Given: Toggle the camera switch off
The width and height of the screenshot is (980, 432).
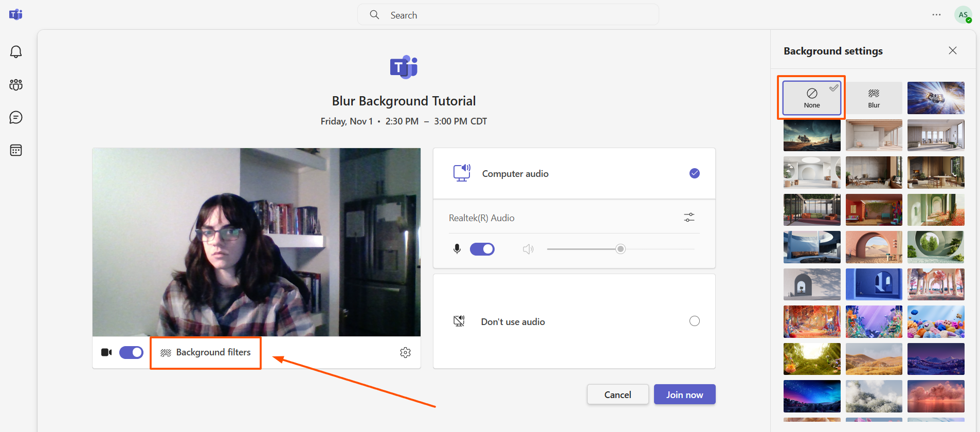Looking at the screenshot, I should (131, 352).
